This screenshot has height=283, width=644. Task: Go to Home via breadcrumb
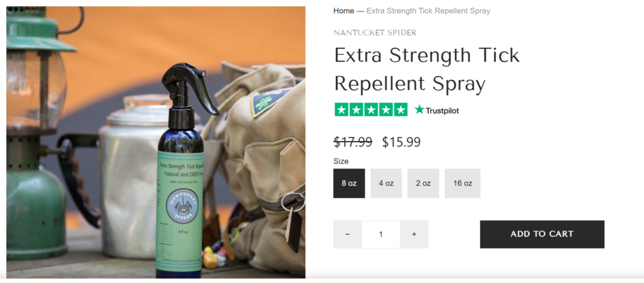click(x=343, y=11)
